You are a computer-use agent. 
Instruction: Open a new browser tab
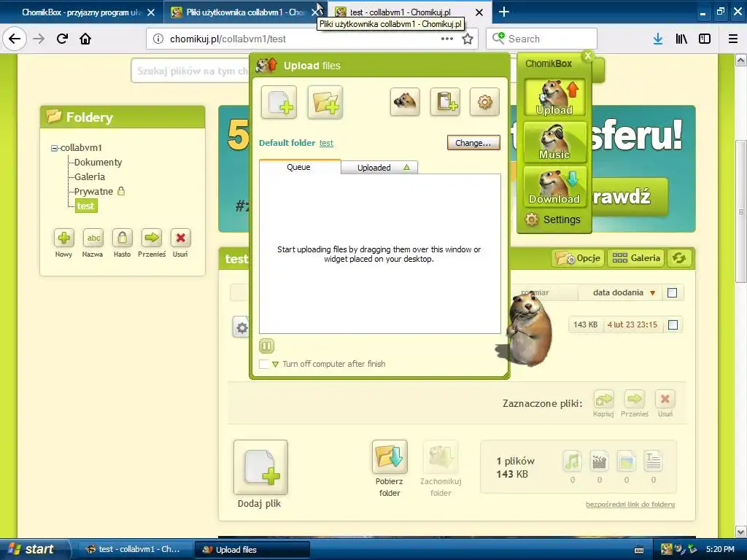coord(503,12)
